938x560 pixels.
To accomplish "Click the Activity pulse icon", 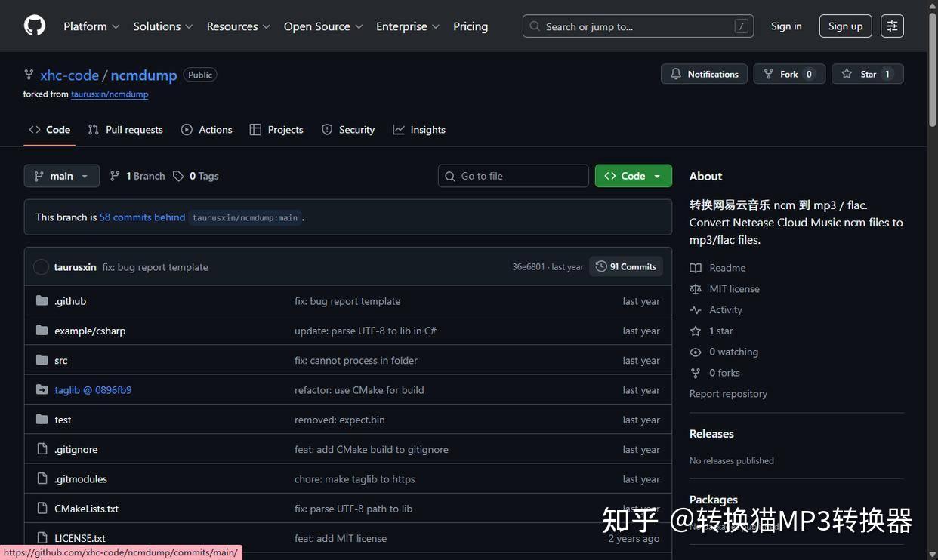I will coord(696,309).
